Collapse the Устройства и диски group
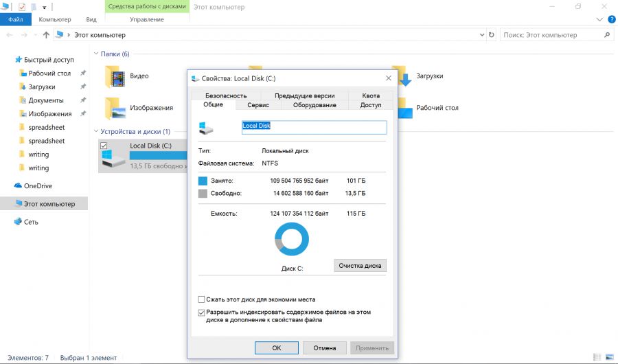This screenshot has width=618, height=364. point(96,131)
